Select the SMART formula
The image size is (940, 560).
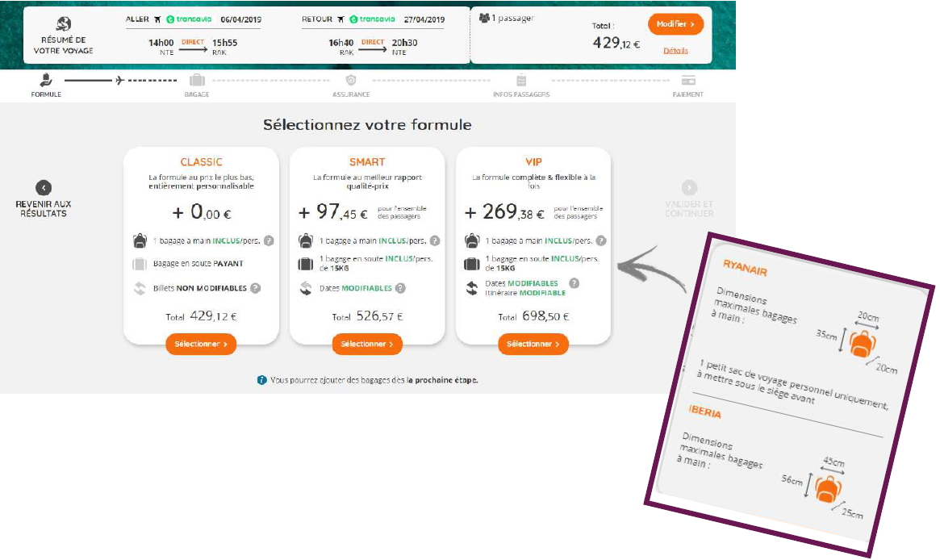click(x=367, y=344)
